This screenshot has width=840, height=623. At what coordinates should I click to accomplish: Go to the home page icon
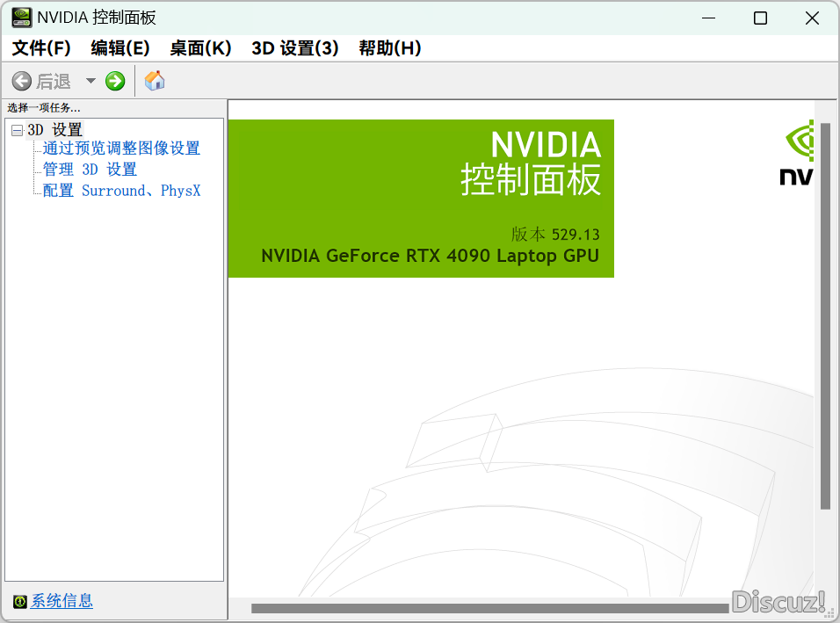[x=155, y=81]
